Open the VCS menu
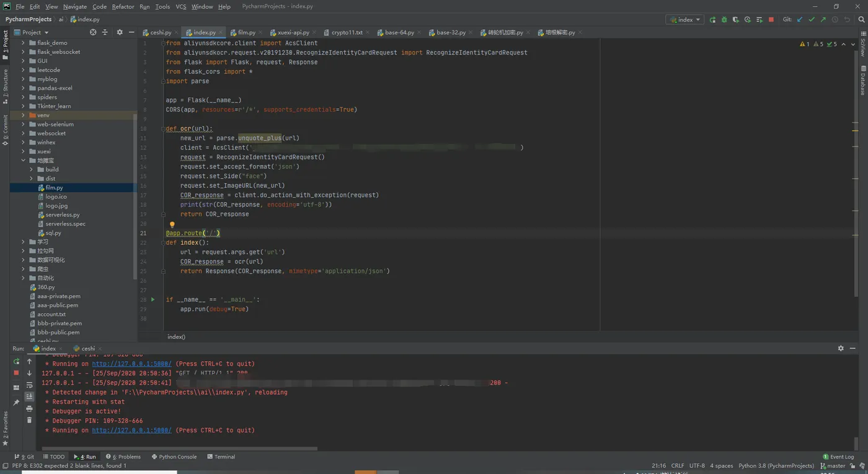The image size is (868, 474). click(x=180, y=7)
